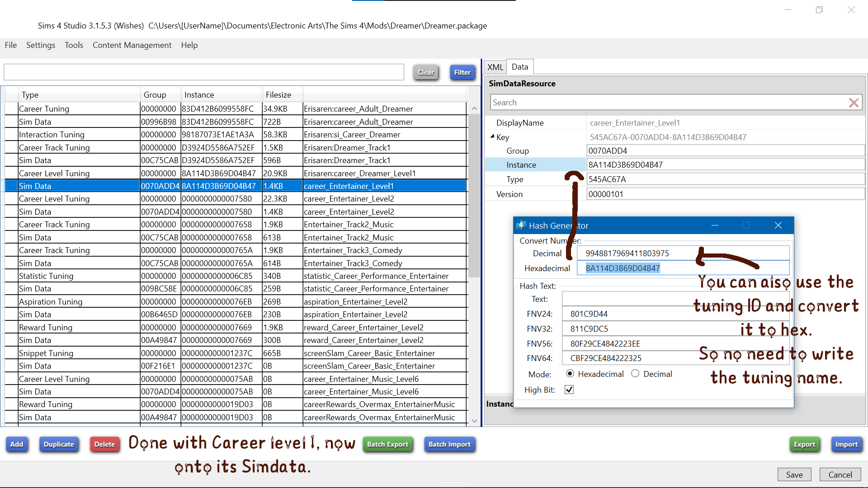Collapse the Key property group

point(492,136)
